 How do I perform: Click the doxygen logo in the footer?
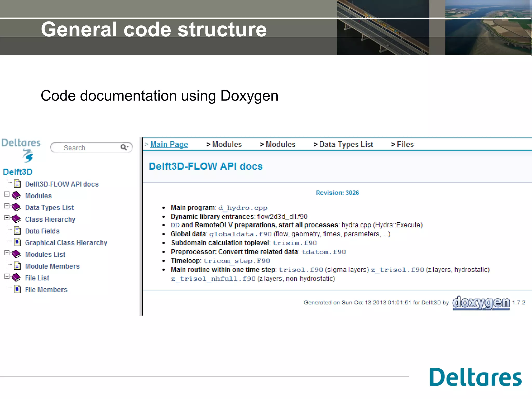pos(481,303)
